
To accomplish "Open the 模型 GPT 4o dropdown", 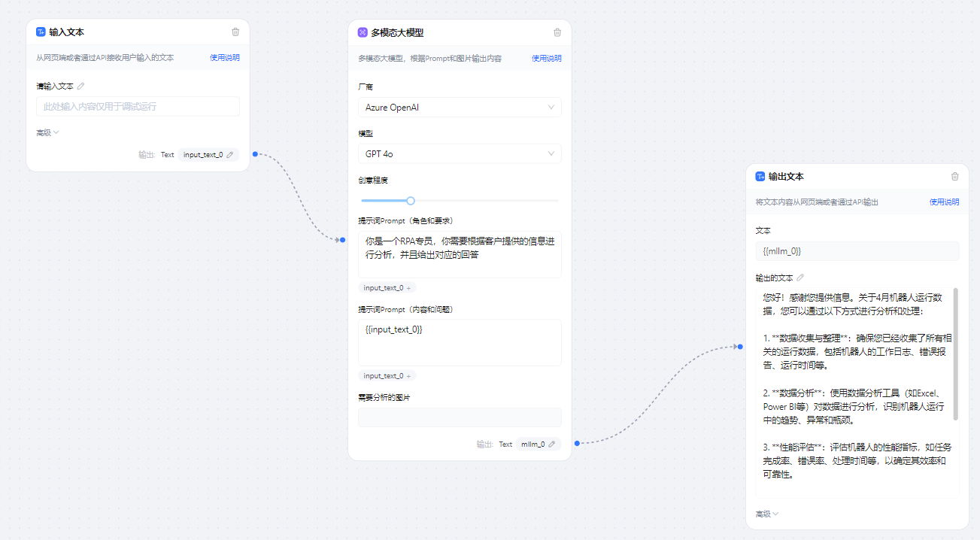I will (460, 154).
